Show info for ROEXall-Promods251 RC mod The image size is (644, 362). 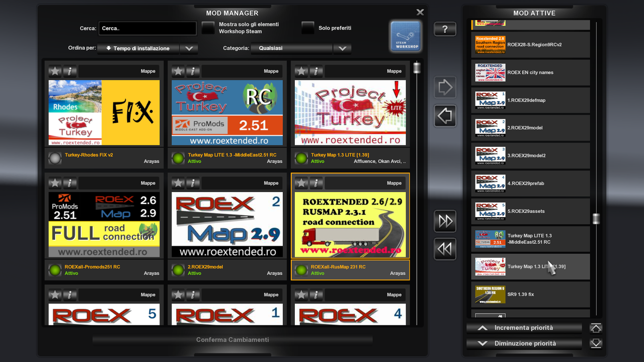click(70, 183)
